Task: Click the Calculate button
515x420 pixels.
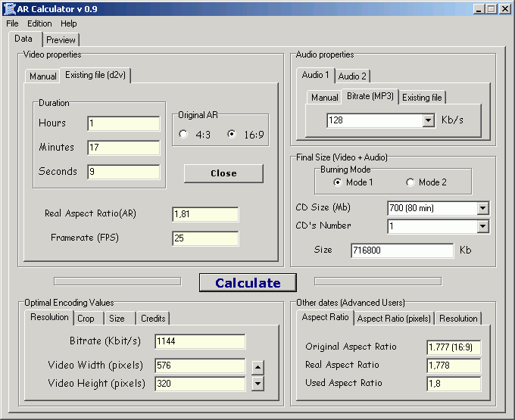Action: [x=248, y=282]
